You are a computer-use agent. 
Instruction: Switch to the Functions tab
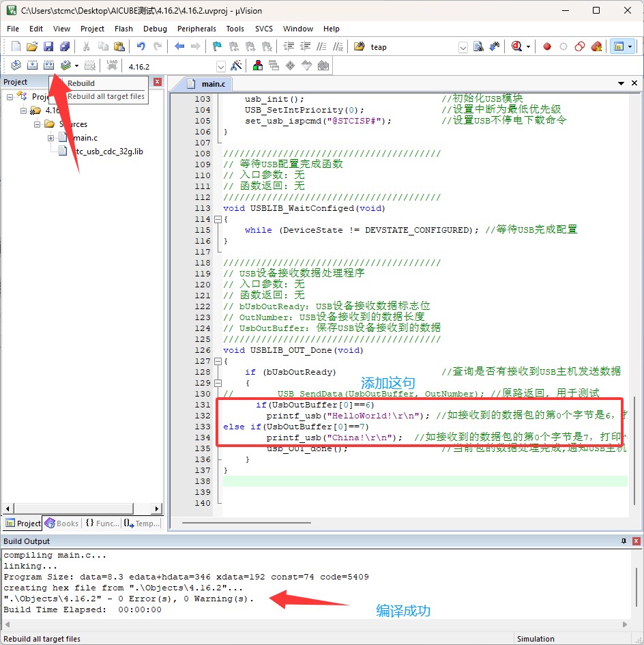click(x=102, y=524)
